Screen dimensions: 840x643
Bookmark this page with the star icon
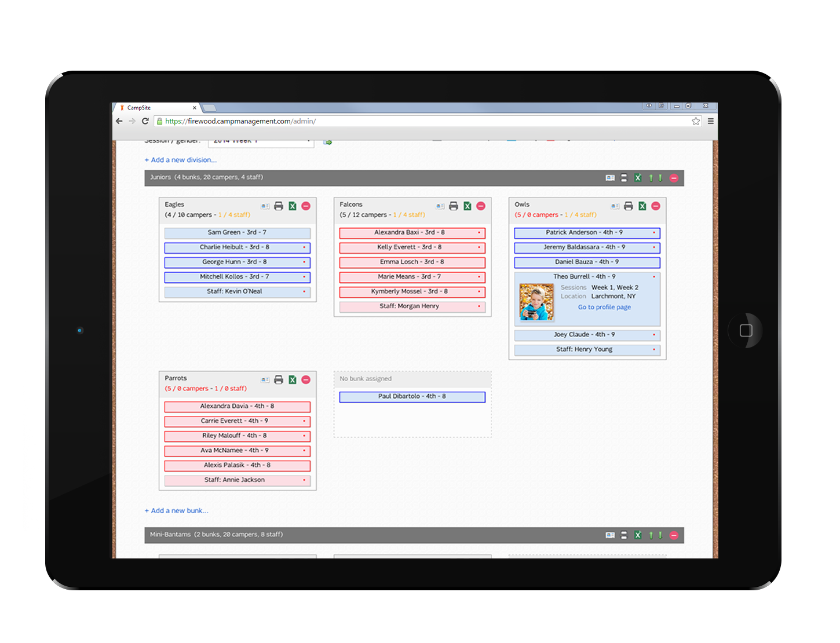696,121
